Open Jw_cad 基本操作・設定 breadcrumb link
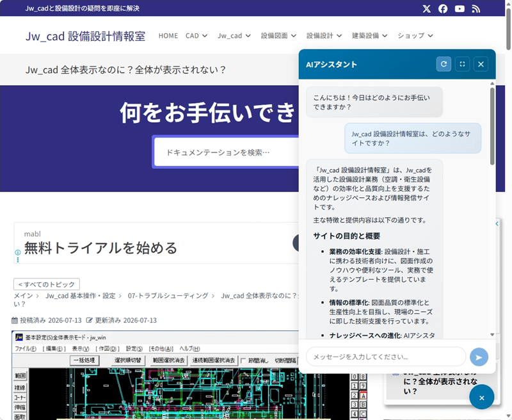 click(81, 296)
